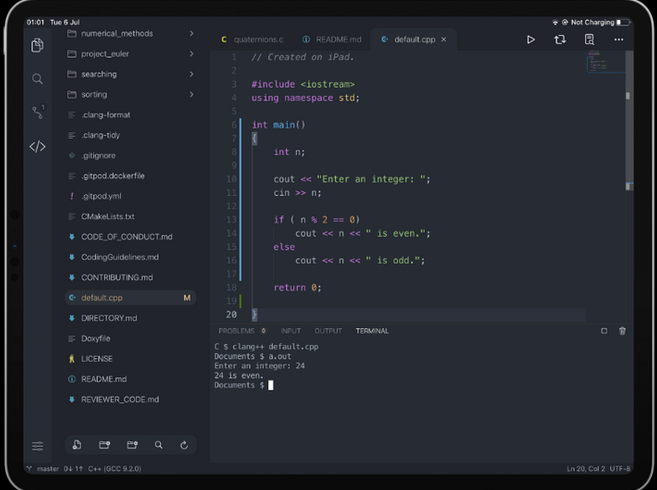Switch to the README.md tab
This screenshot has width=657, height=490.
pyautogui.click(x=332, y=39)
